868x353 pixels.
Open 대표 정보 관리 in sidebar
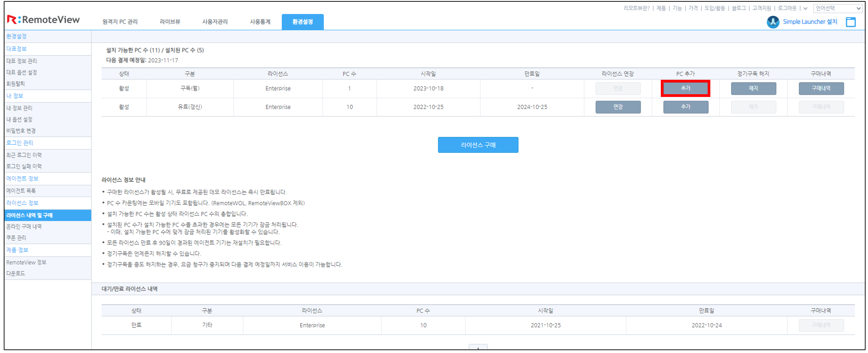pyautogui.click(x=22, y=61)
